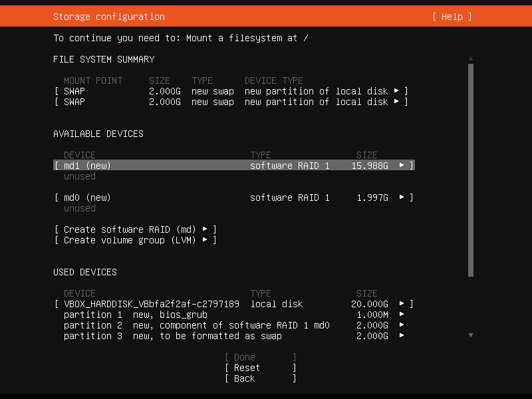Click scrollbar up arrow
This screenshot has width=532, height=399.
(471, 59)
